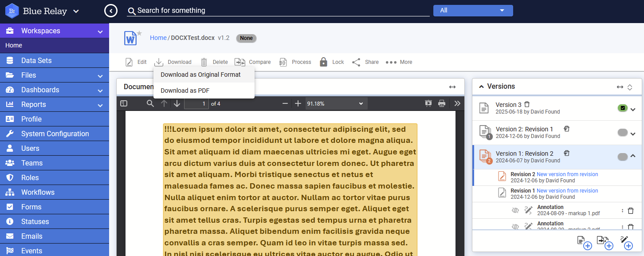
Task: Open Data Sets in the sidebar
Action: [x=55, y=60]
